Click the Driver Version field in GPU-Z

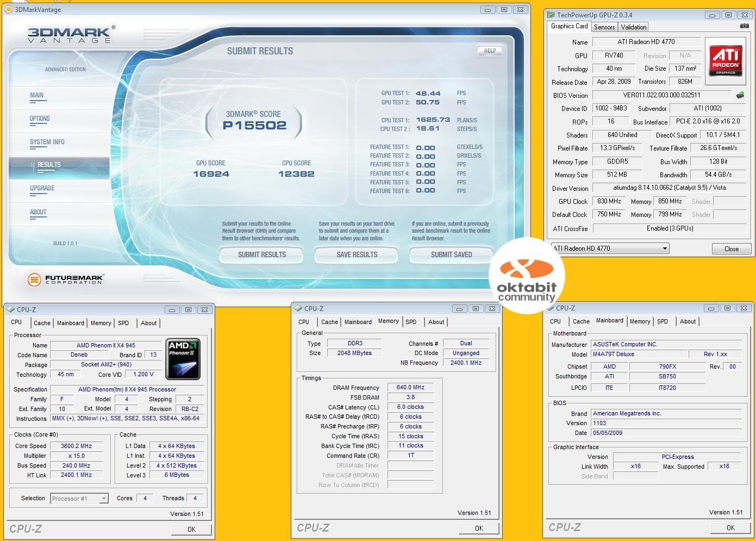click(670, 188)
